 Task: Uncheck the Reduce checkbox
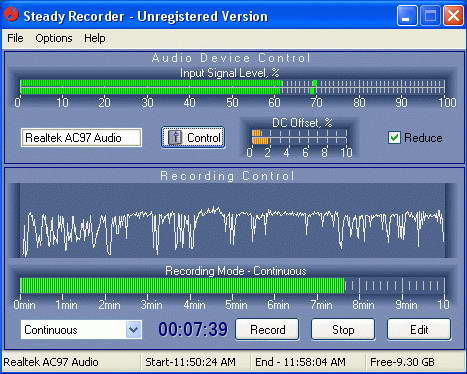[394, 137]
